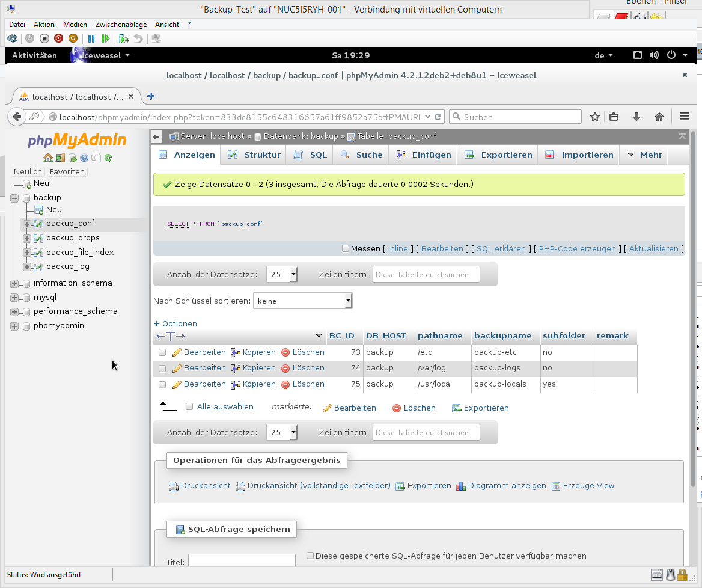Image resolution: width=702 pixels, height=588 pixels.
Task: Reload the phpMyAdmin navigation panel
Action: click(x=108, y=158)
